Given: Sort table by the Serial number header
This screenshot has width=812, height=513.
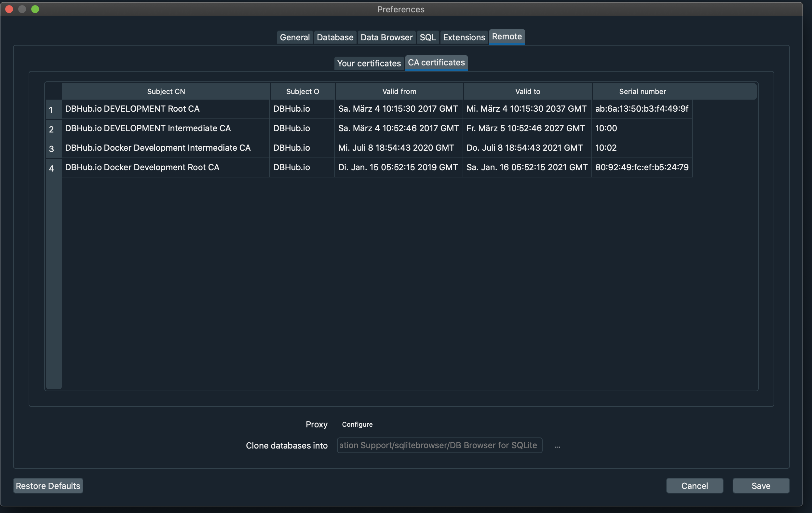Looking at the screenshot, I should [642, 91].
